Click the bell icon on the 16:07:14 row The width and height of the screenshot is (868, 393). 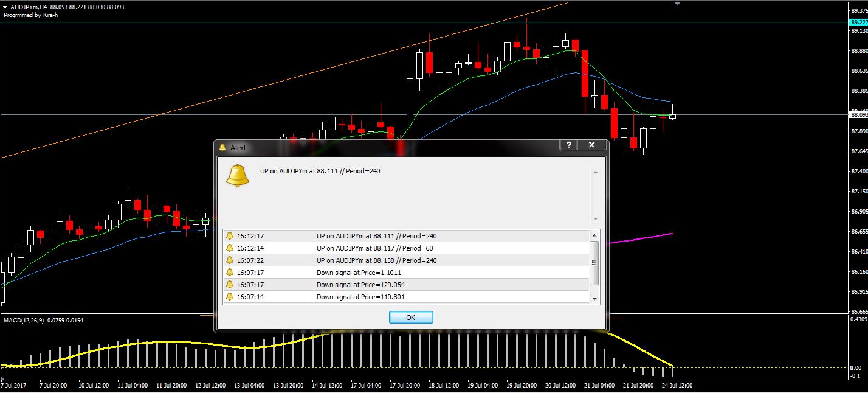coord(229,297)
